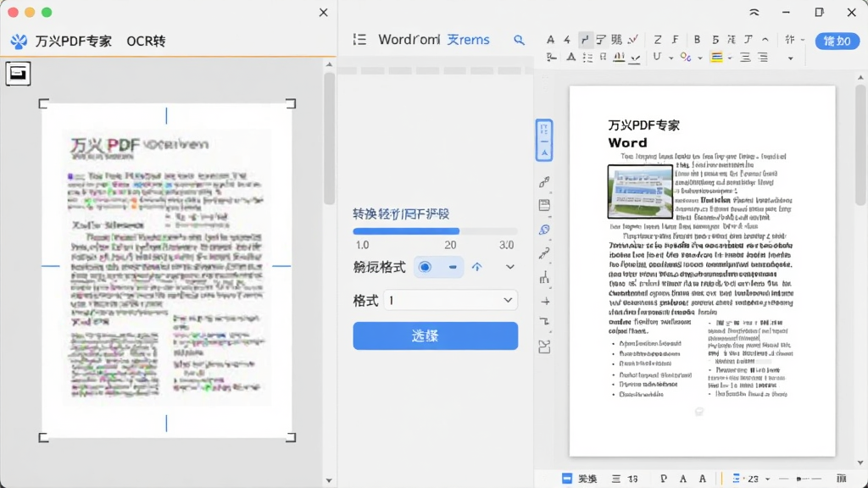Image resolution: width=868 pixels, height=488 pixels.
Task: Toggle the minus option beside the radio button
Action: click(x=453, y=267)
